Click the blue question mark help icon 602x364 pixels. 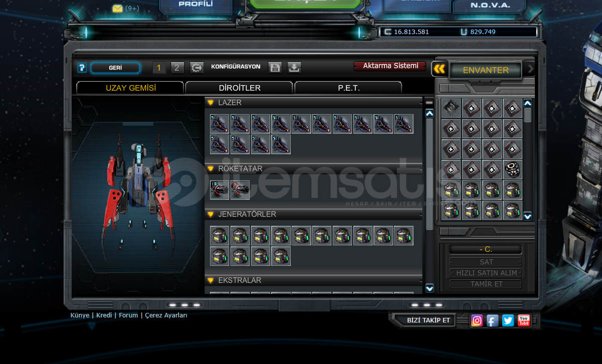(x=82, y=68)
